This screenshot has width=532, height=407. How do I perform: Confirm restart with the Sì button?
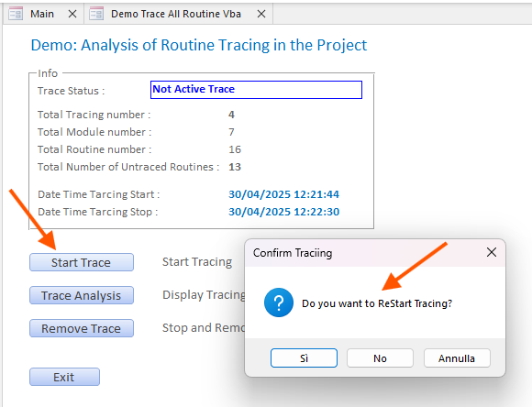point(304,358)
